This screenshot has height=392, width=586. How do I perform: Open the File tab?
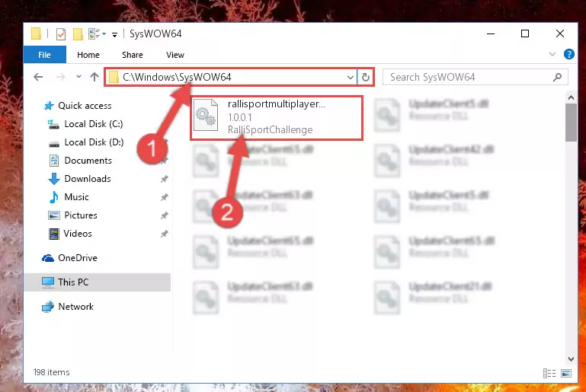44,55
